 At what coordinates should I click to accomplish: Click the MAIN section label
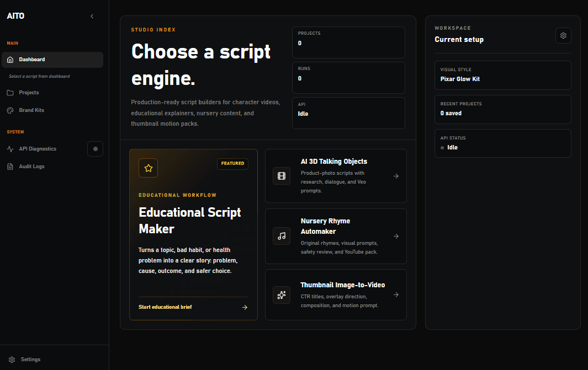[12, 43]
